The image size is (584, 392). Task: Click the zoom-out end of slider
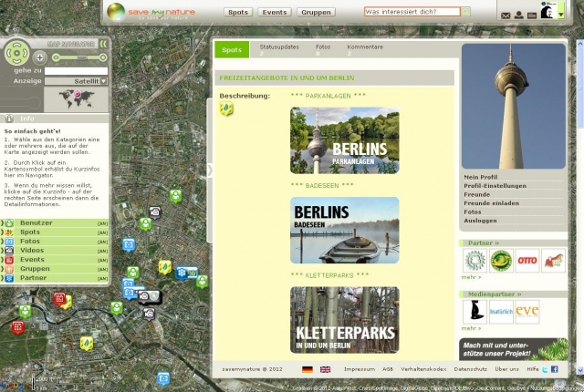(56, 57)
